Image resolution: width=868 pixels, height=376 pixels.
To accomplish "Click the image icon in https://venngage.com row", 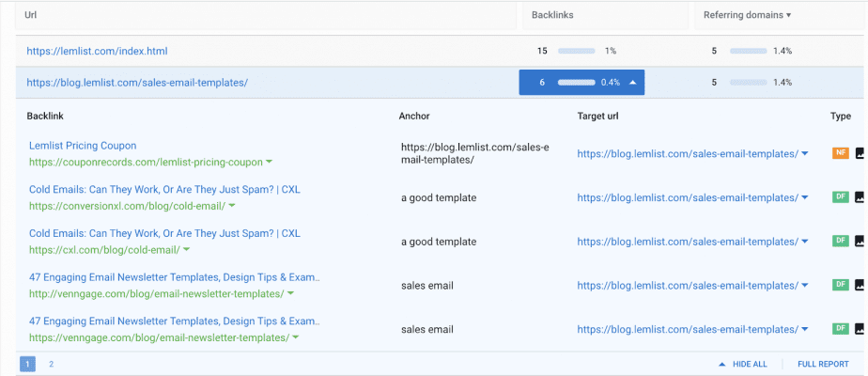I will pos(860,329).
